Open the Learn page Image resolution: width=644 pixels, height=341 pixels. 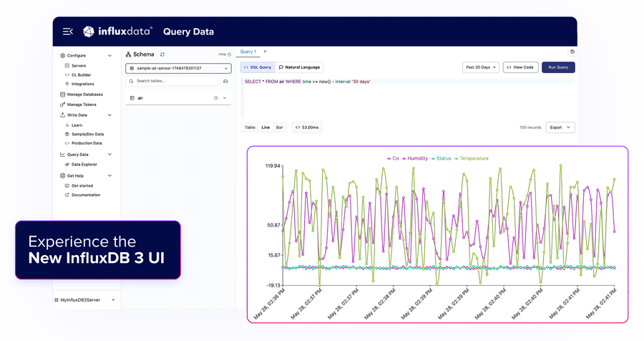[x=77, y=125]
